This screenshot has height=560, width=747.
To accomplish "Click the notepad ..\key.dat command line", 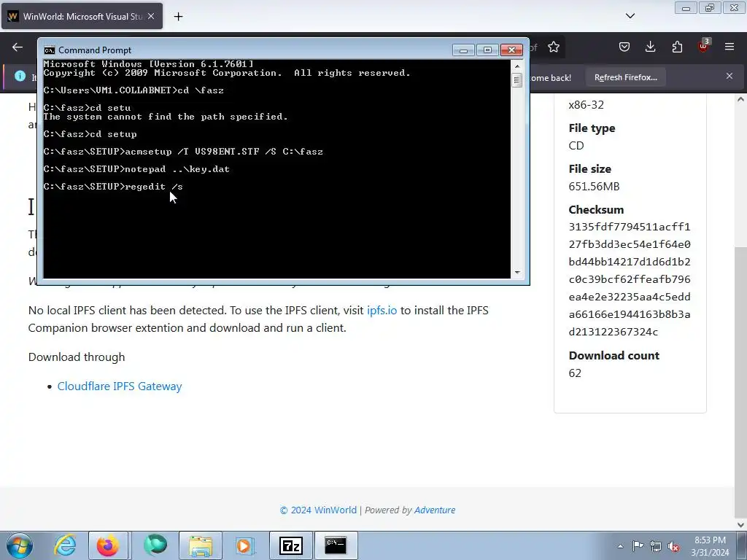I will point(136,169).
